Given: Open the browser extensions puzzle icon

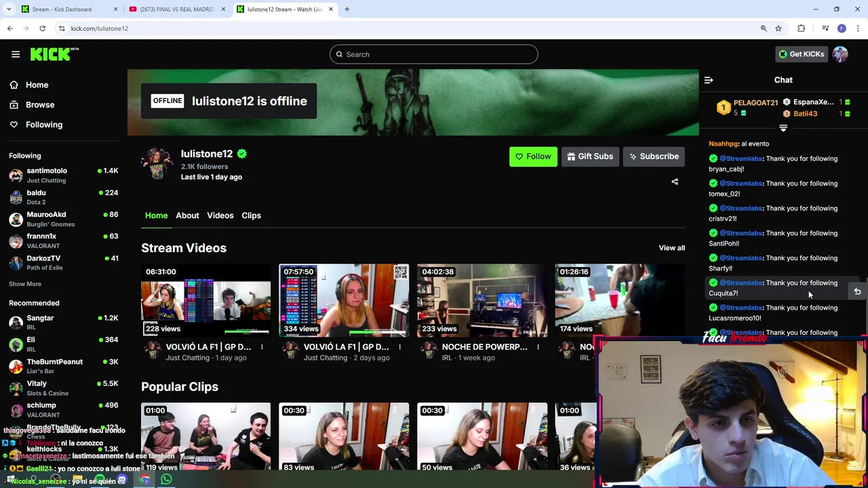Looking at the screenshot, I should click(802, 28).
